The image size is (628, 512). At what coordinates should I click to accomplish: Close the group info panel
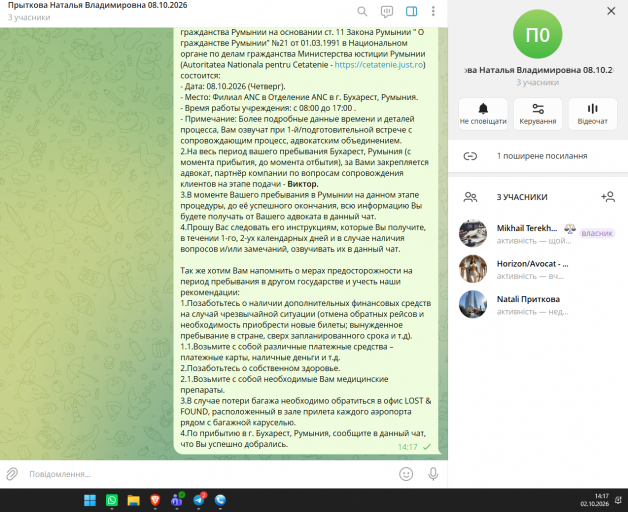[611, 11]
